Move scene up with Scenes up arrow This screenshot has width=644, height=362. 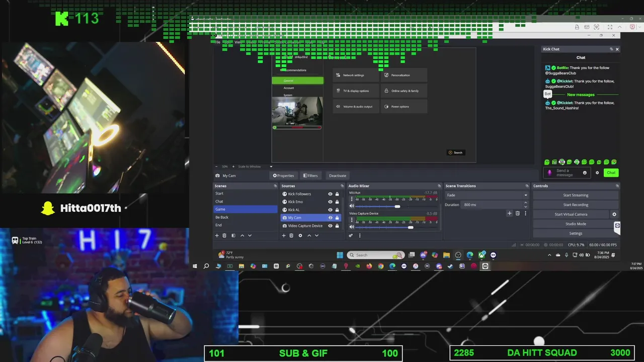pos(242,235)
